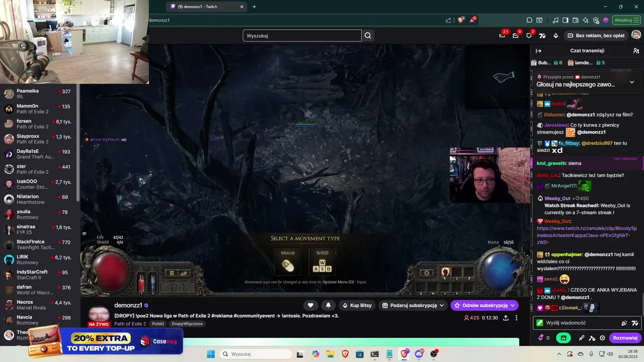Toggle the browser sidebar panel icon
The height and width of the screenshot is (362, 644).
pos(566,20)
